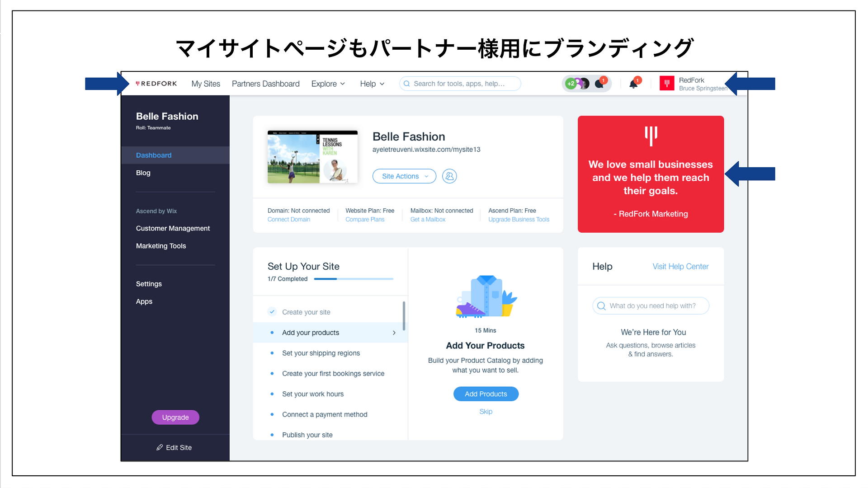Image resolution: width=868 pixels, height=488 pixels.
Task: Click the setup checklist scrollbar
Action: [404, 315]
